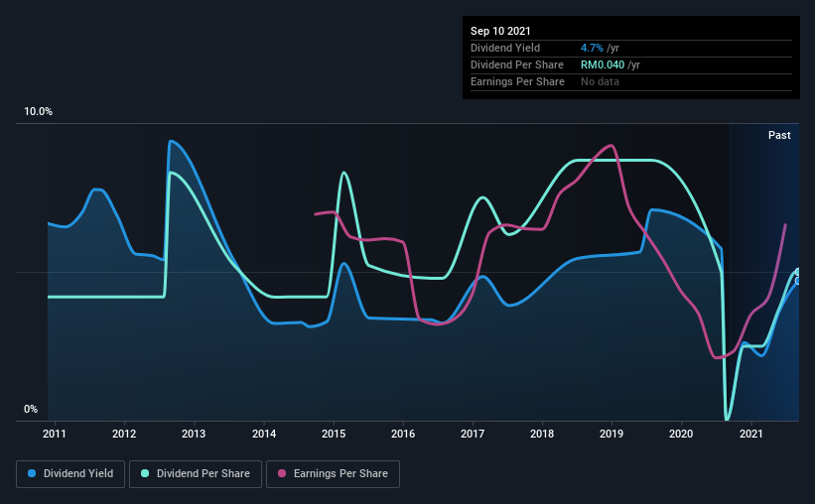Click the 2016 x-axis label
The height and width of the screenshot is (504, 815).
[x=403, y=434]
